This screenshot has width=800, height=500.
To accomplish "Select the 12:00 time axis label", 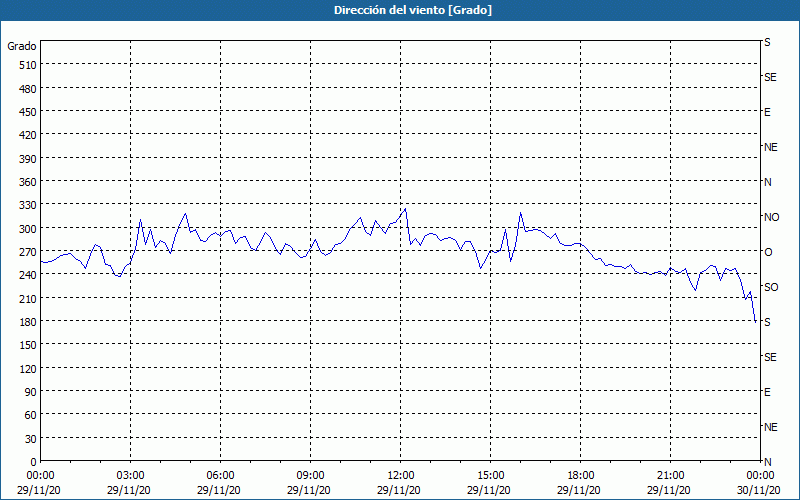I will click(401, 476).
